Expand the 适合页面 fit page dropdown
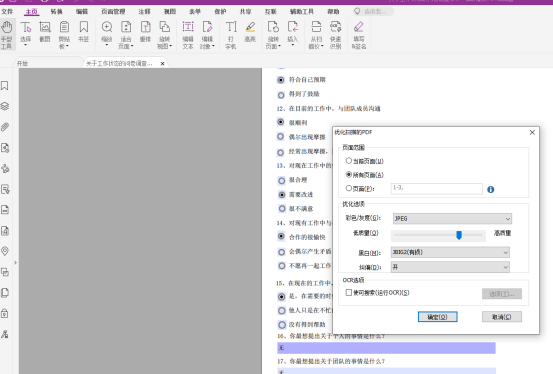Viewport: 553px width, 374px height. coord(132,46)
